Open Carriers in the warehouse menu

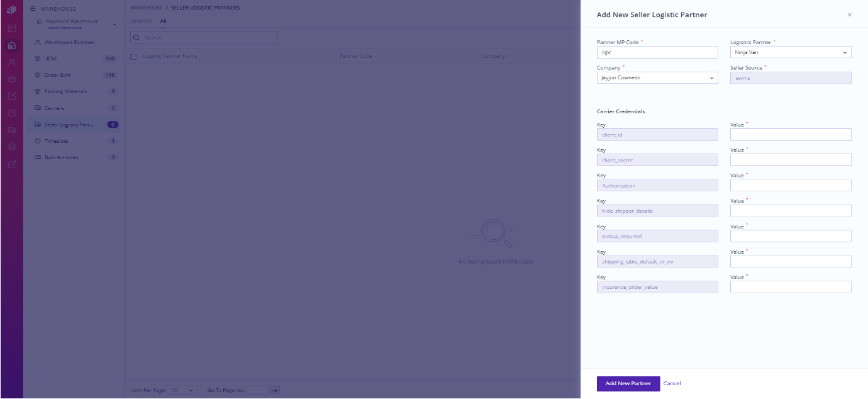(x=54, y=108)
